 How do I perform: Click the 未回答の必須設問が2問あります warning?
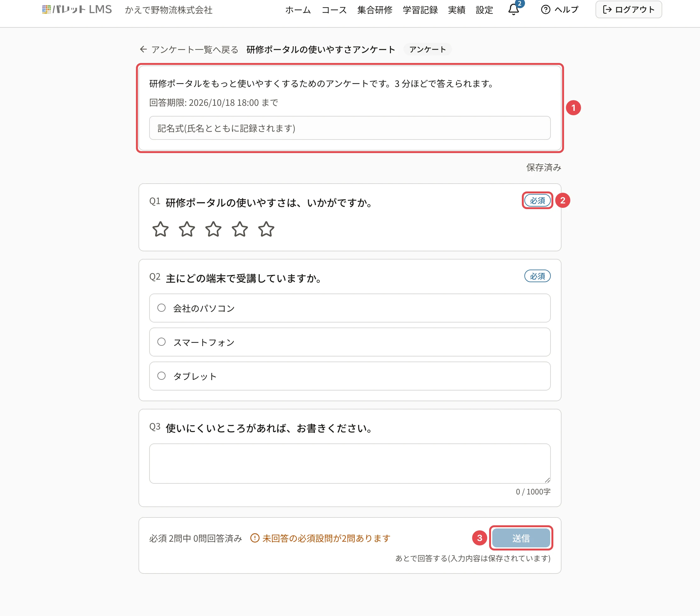320,538
